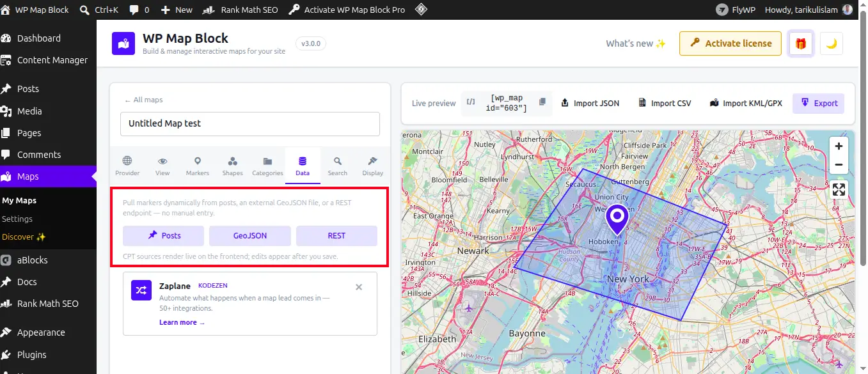This screenshot has height=374, width=868.
Task: Click the Zaplane shuffle icon
Action: tap(141, 290)
